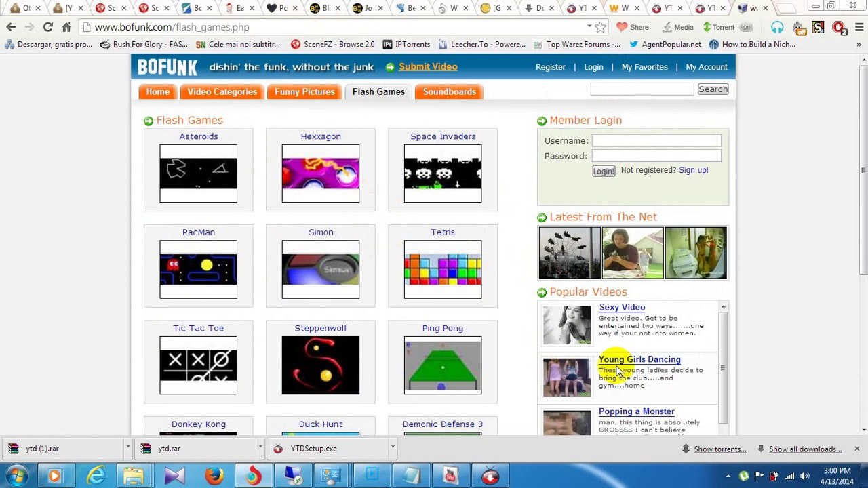Image resolution: width=868 pixels, height=488 pixels.
Task: Click Show all downloads... link
Action: click(x=805, y=449)
